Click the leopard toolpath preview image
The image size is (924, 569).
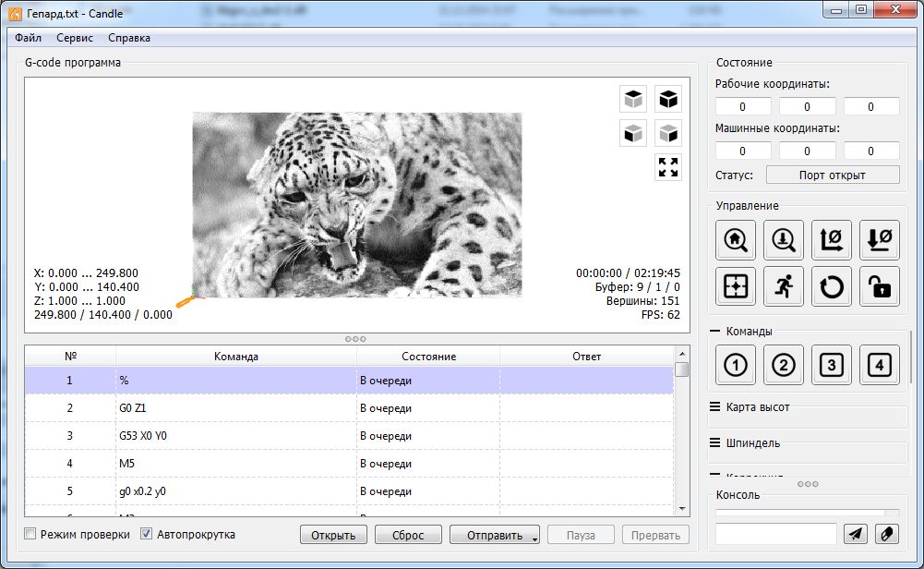pos(357,205)
